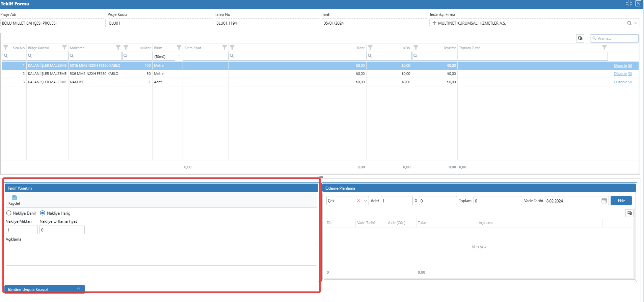Click the export icon above the items grid
Screen dimensions: 644x302
click(x=580, y=38)
